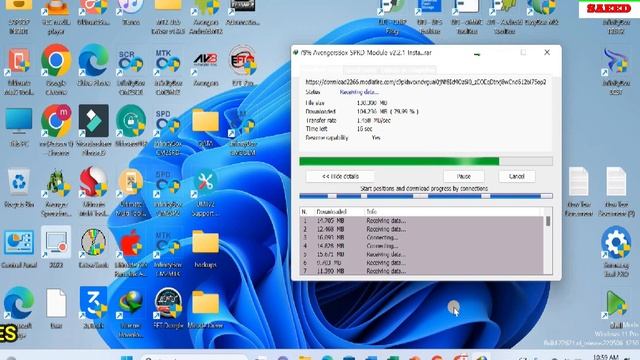Image resolution: width=640 pixels, height=360 pixels.
Task: Open the Recycle Bin
Action: 19,182
